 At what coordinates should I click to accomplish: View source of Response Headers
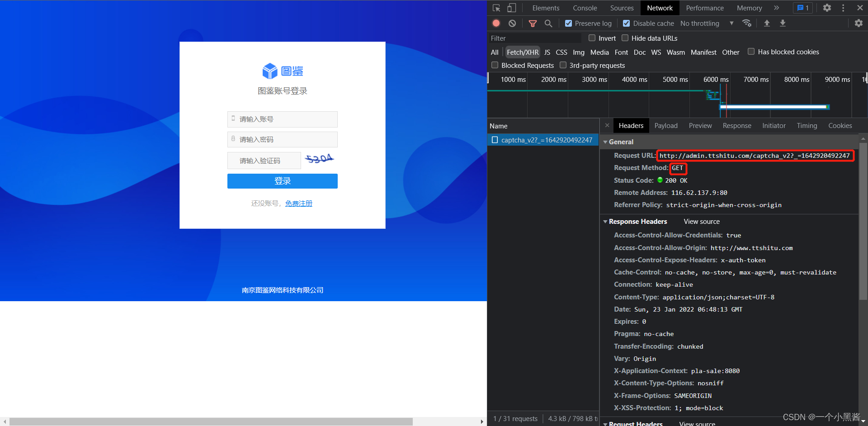[701, 222]
